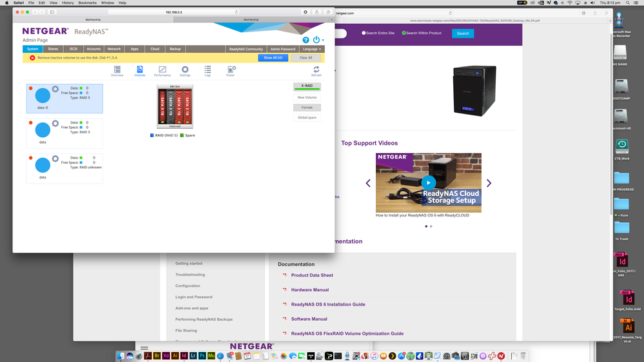Switch to the Accounts tab
The image size is (644, 362).
tap(93, 49)
